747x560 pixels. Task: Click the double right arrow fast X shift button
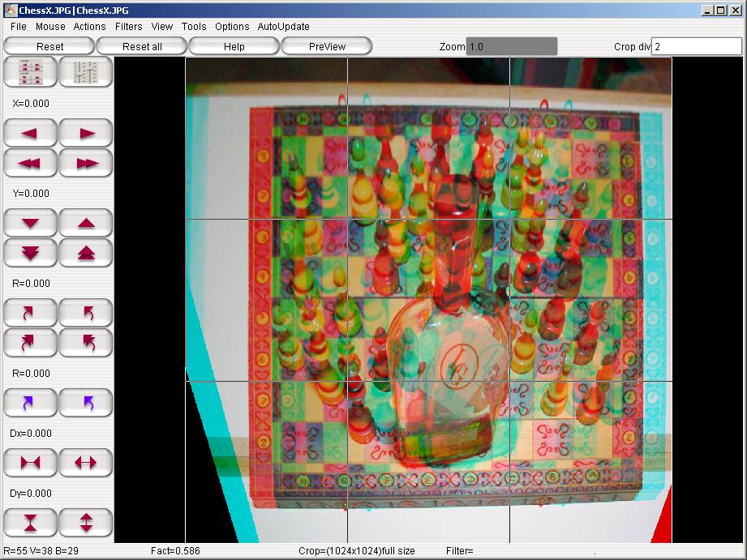point(86,163)
